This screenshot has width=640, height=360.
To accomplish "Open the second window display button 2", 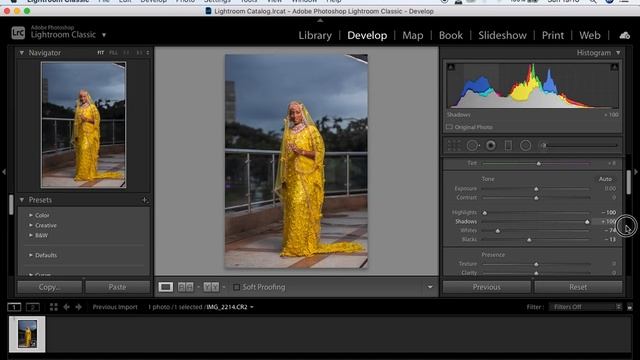I will click(x=33, y=307).
